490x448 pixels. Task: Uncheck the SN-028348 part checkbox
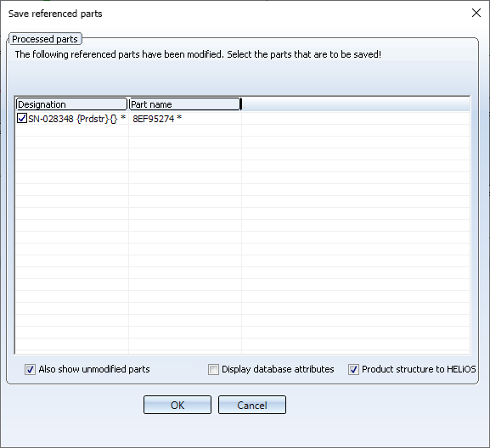point(22,119)
